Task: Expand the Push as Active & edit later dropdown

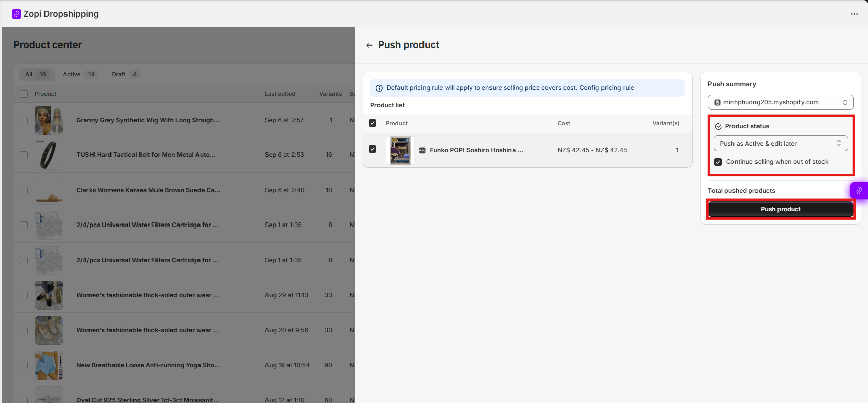Action: tap(780, 143)
